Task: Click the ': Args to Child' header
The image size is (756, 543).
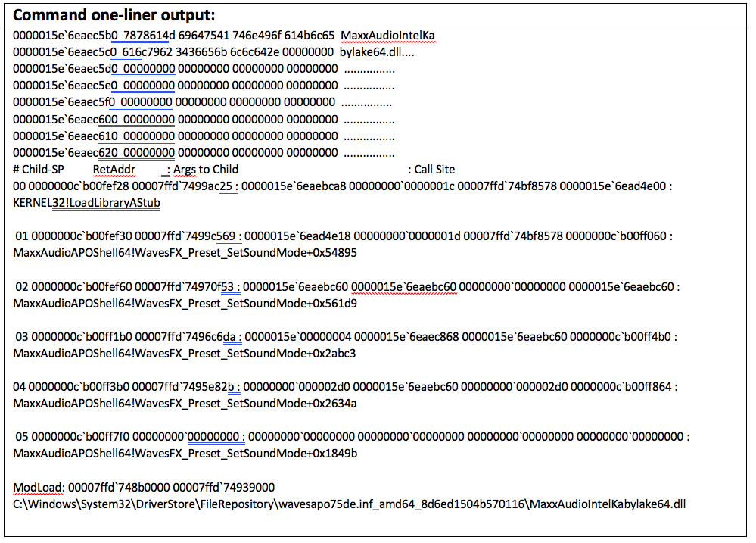Action: (x=203, y=170)
